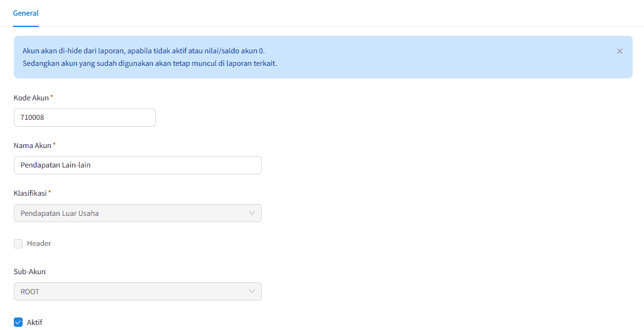Dismiss the blue info banner with X
The image size is (644, 330).
(x=620, y=51)
